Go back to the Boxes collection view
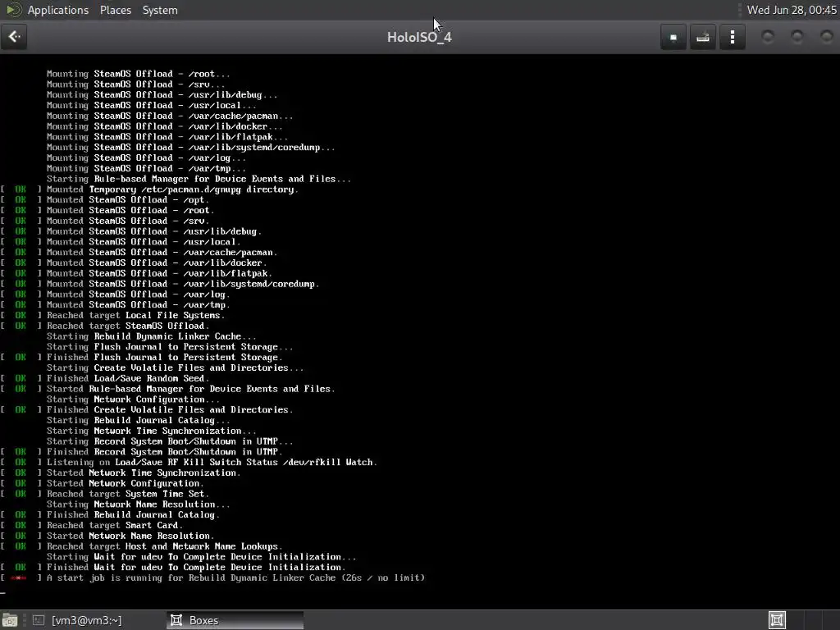This screenshot has width=840, height=630. pyautogui.click(x=14, y=37)
